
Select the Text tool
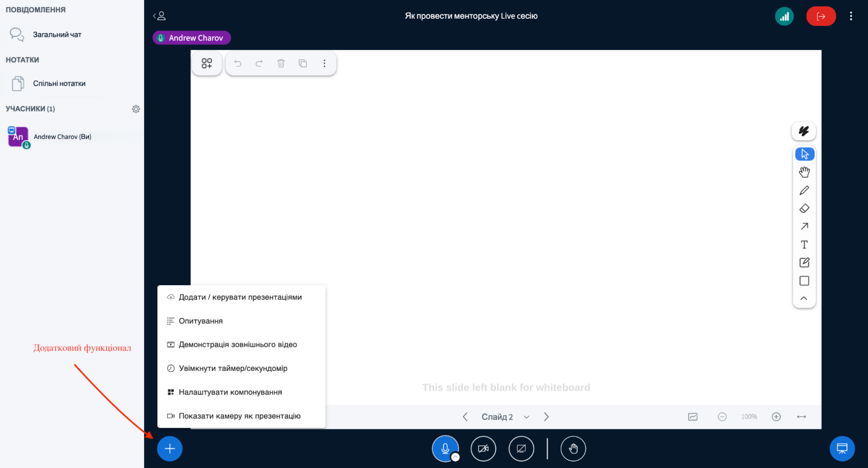(x=804, y=245)
